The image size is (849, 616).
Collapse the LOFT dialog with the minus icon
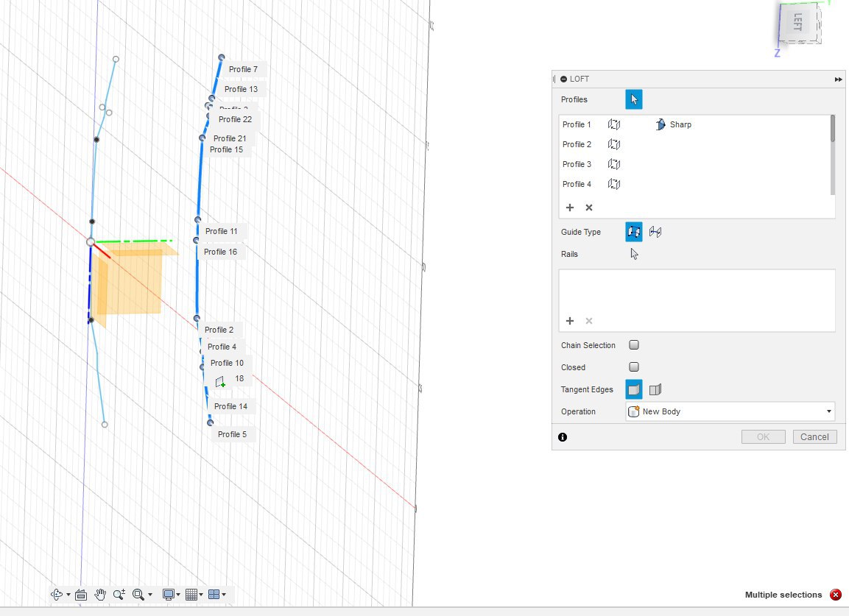tap(563, 79)
